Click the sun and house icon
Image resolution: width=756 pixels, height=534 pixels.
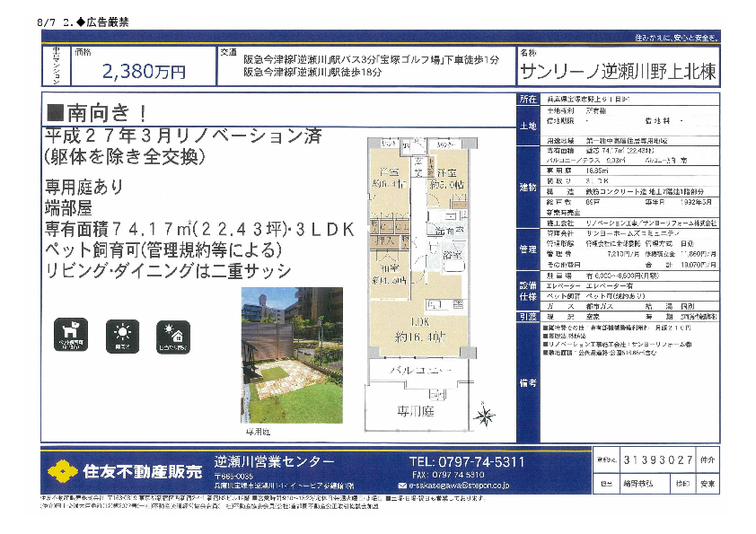(x=171, y=334)
